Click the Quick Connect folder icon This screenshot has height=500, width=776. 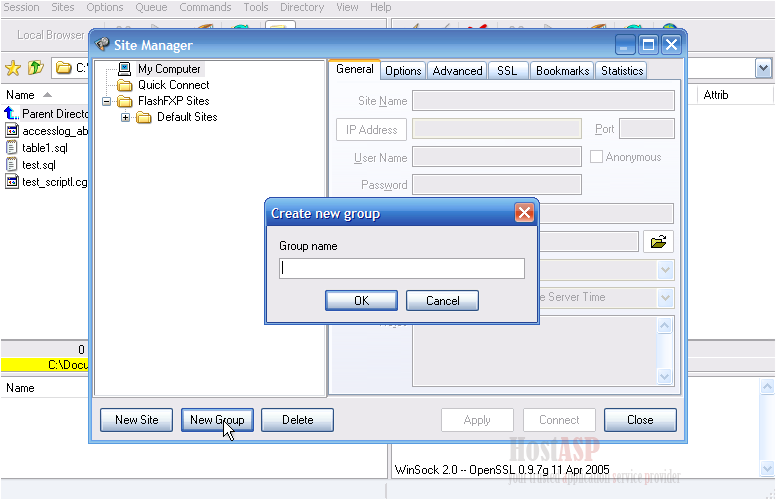coord(125,85)
